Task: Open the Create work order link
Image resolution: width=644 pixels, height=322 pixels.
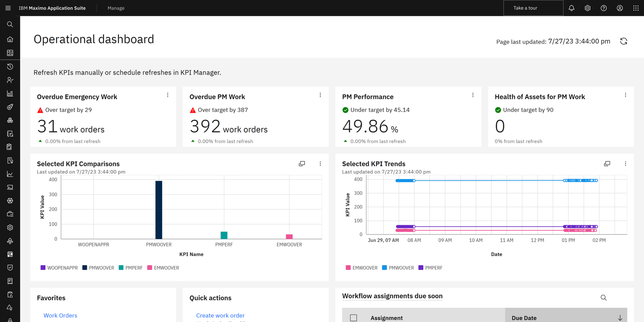Action: point(220,315)
